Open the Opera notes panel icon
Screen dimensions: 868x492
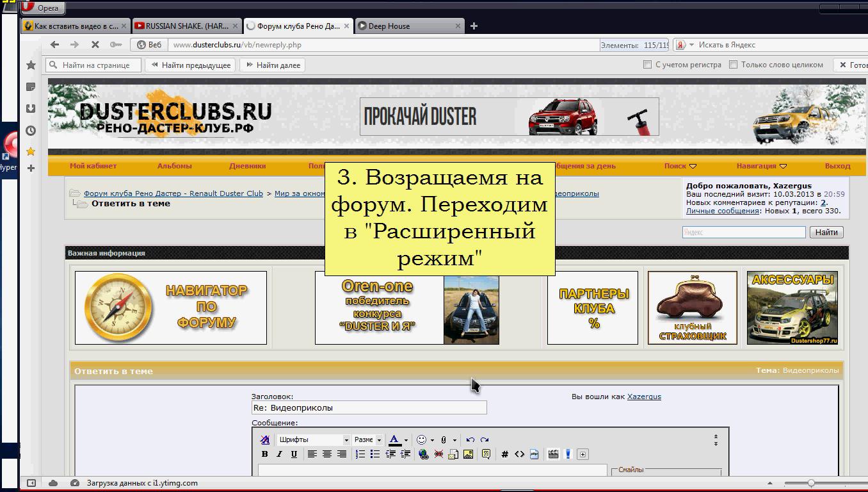(30, 86)
